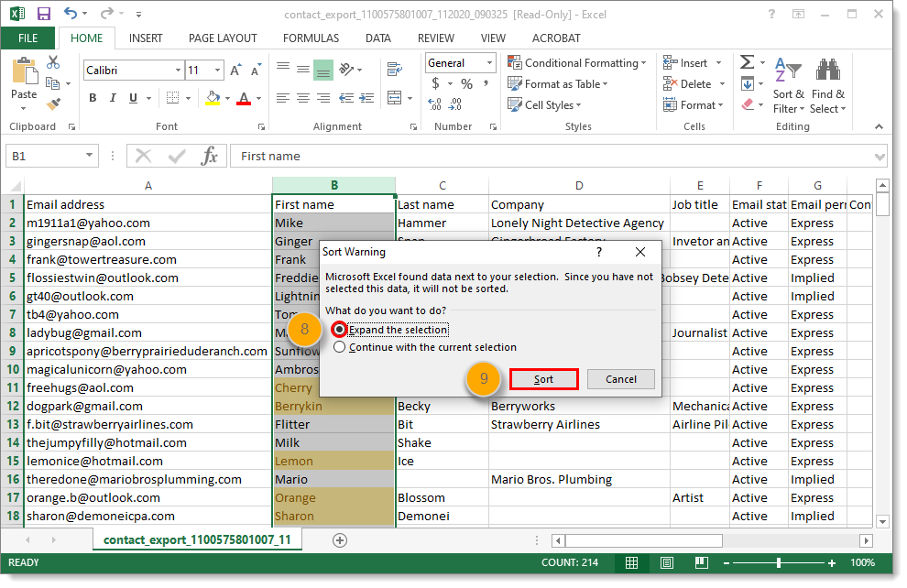Viewport: 907px width, 588px height.
Task: Open the Name Box dropdown arrow
Action: 89,156
